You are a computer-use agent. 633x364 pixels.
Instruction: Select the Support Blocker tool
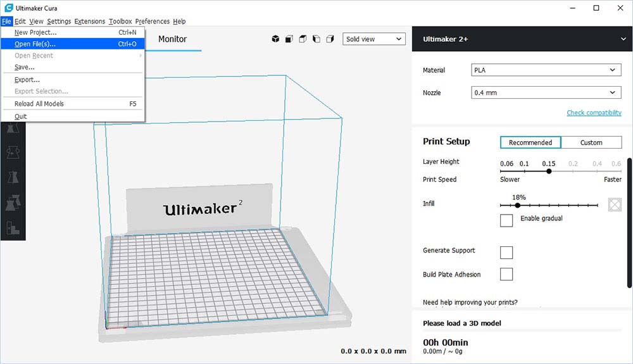13,228
